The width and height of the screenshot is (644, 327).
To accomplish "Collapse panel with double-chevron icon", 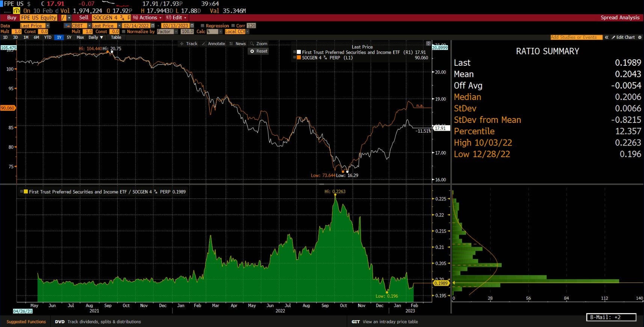I will (x=606, y=37).
